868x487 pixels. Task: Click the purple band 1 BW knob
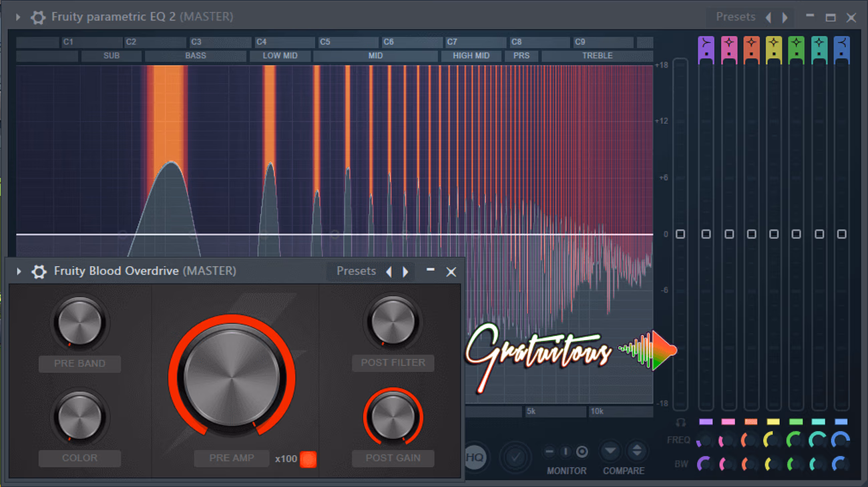coord(705,463)
